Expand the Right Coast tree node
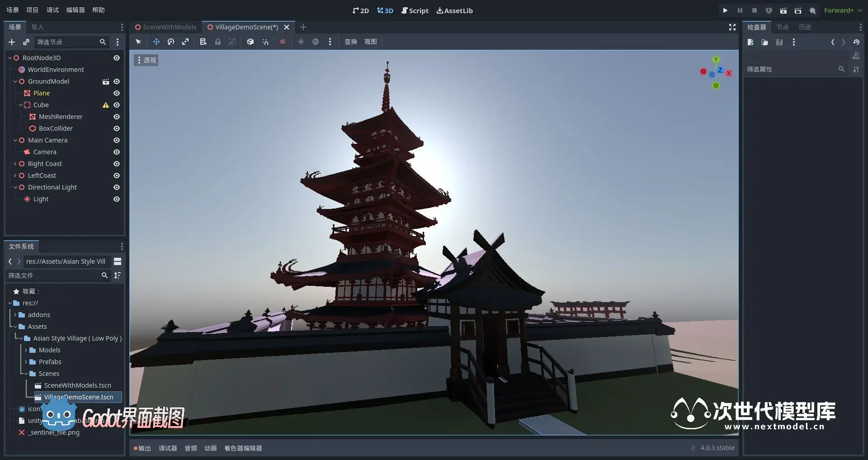Screen dimensions: 868x460 point(15,164)
